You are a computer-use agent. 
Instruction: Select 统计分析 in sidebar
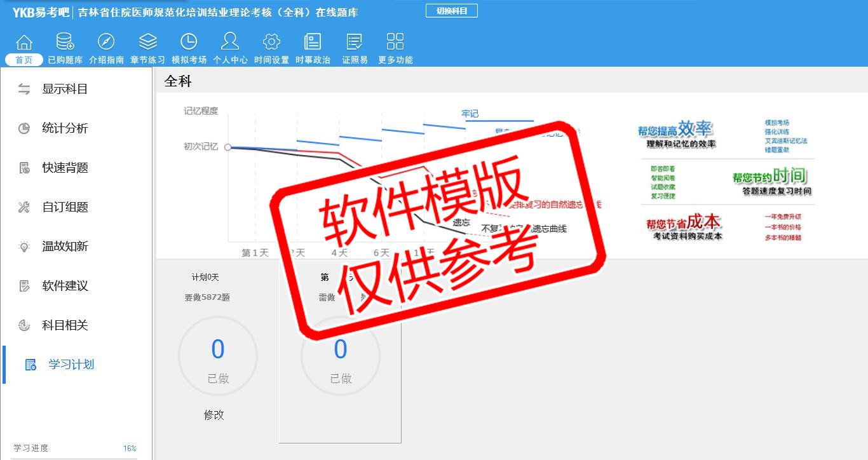65,128
